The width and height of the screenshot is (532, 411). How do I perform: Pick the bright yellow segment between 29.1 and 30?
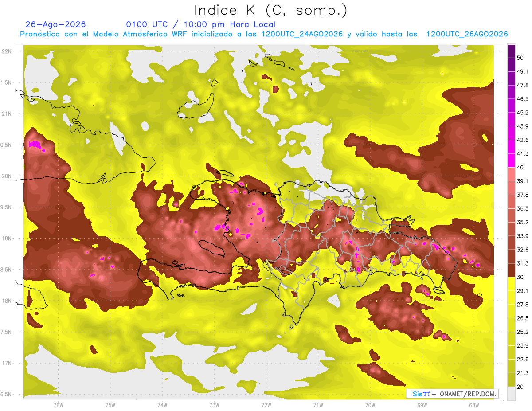coord(511,284)
